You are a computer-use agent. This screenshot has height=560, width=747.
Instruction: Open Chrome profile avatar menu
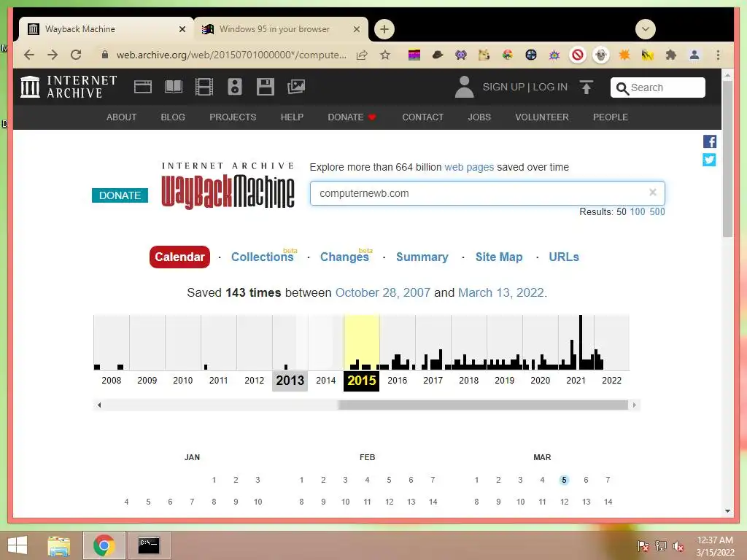[694, 55]
